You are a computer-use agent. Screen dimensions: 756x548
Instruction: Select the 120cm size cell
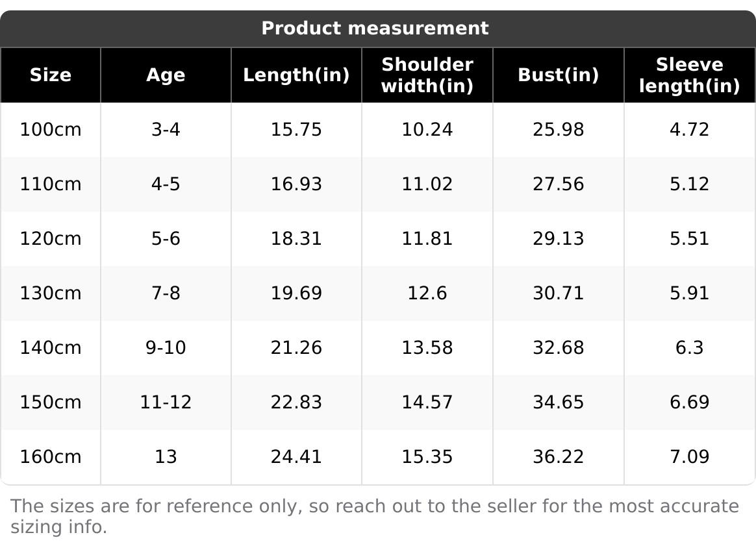[51, 239]
